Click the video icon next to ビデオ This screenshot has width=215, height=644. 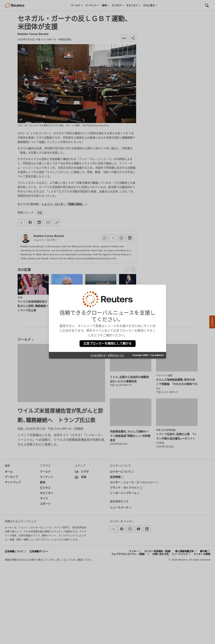pyautogui.click(x=77, y=472)
